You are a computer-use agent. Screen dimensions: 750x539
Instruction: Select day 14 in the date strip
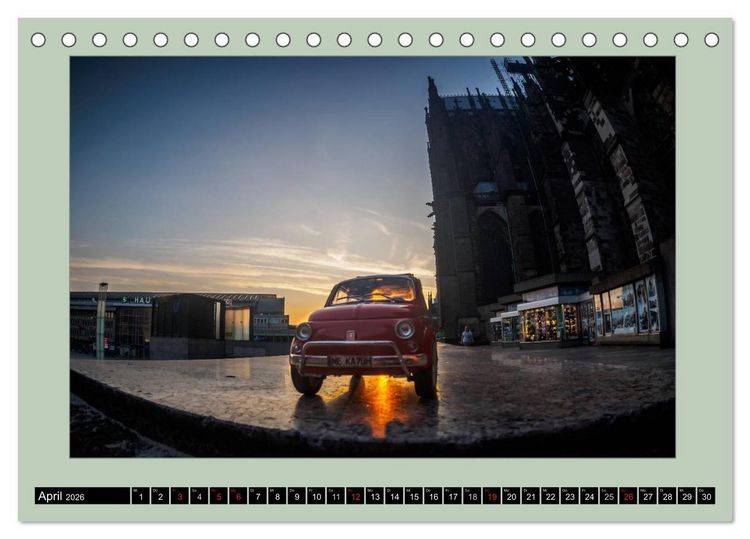pyautogui.click(x=395, y=495)
